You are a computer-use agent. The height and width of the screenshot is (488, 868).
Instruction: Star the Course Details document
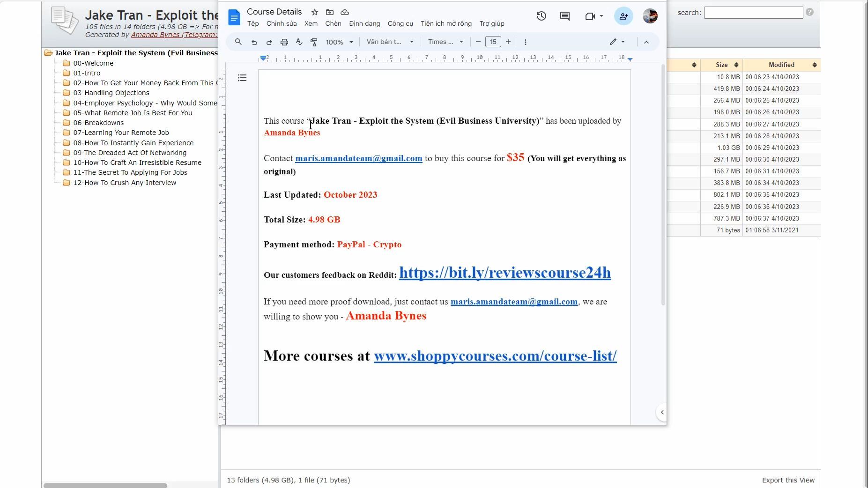pos(315,12)
